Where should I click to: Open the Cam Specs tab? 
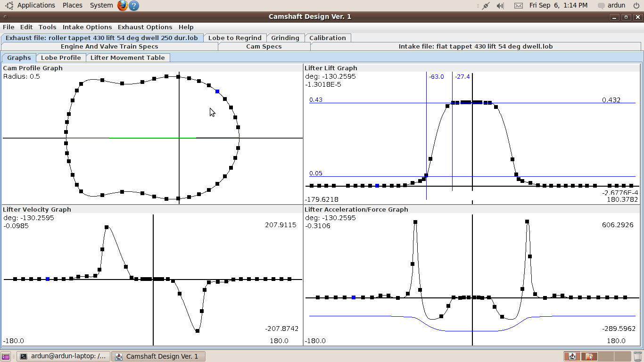264,47
